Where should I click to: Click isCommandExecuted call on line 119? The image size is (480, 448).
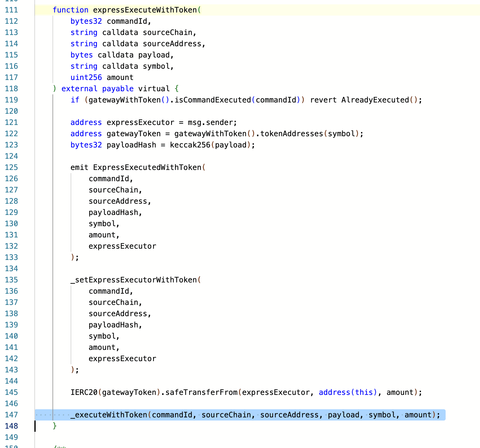pyautogui.click(x=213, y=100)
